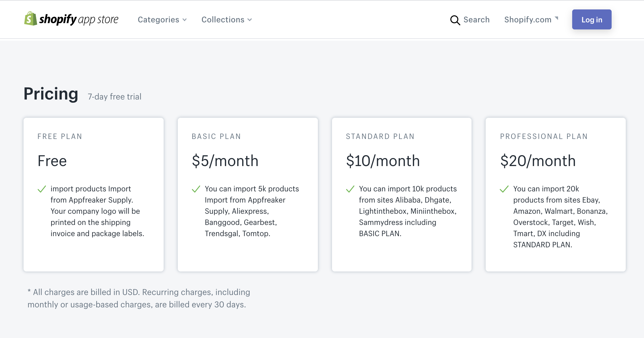The width and height of the screenshot is (644, 338).
Task: Click the 'shopify app store' wordmark
Action: pos(79,19)
